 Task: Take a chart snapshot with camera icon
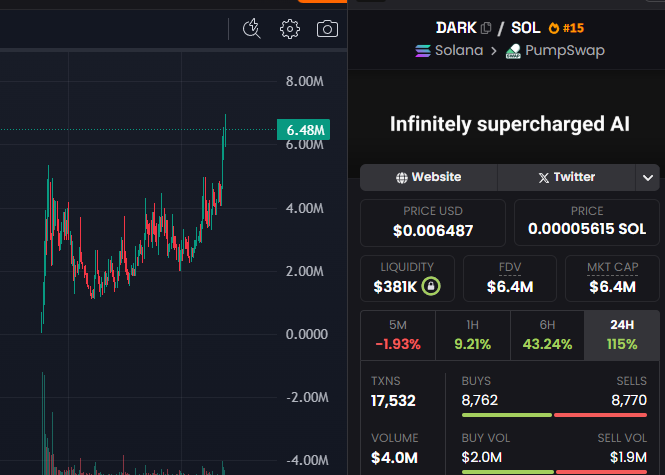(x=327, y=29)
